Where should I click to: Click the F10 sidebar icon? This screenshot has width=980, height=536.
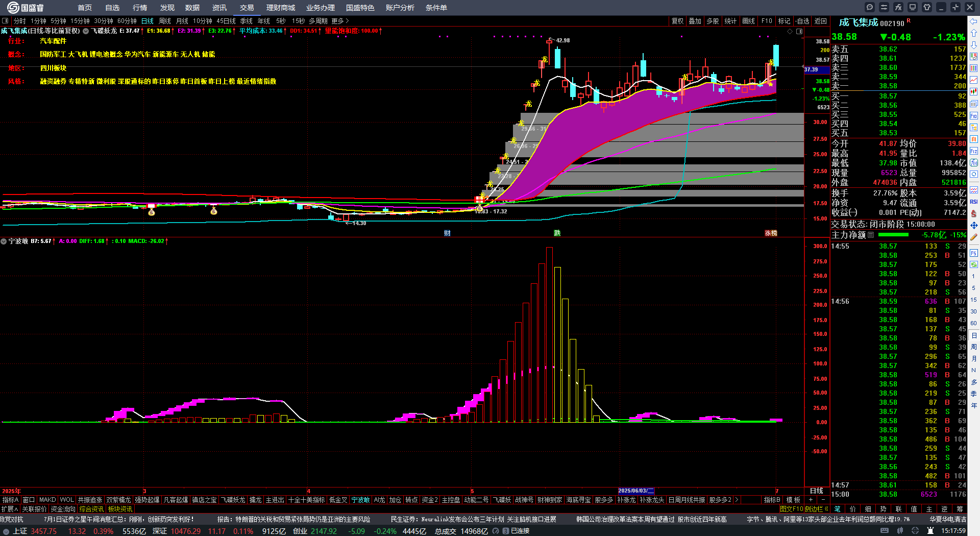pyautogui.click(x=974, y=116)
